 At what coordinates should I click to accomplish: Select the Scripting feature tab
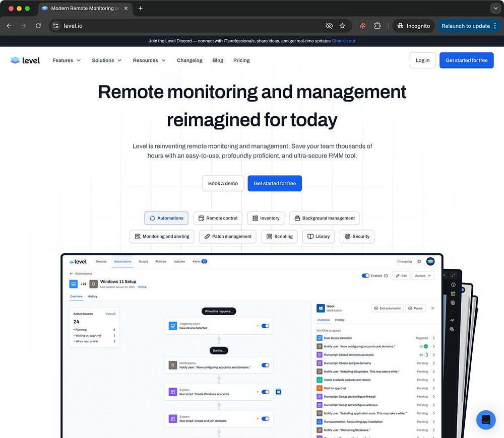(x=279, y=236)
